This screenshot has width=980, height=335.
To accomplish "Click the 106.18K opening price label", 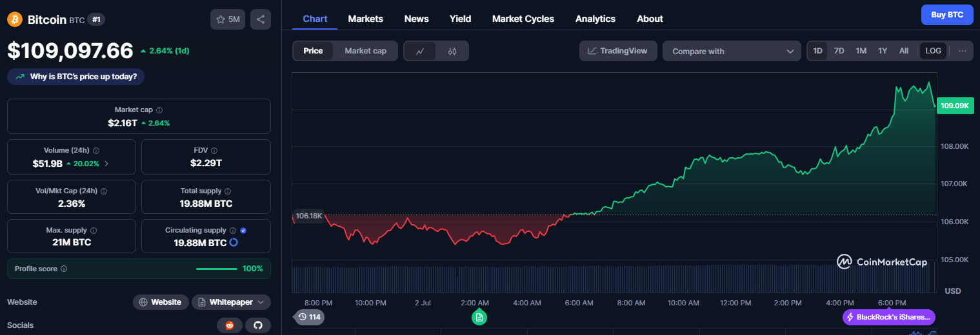I will point(308,215).
